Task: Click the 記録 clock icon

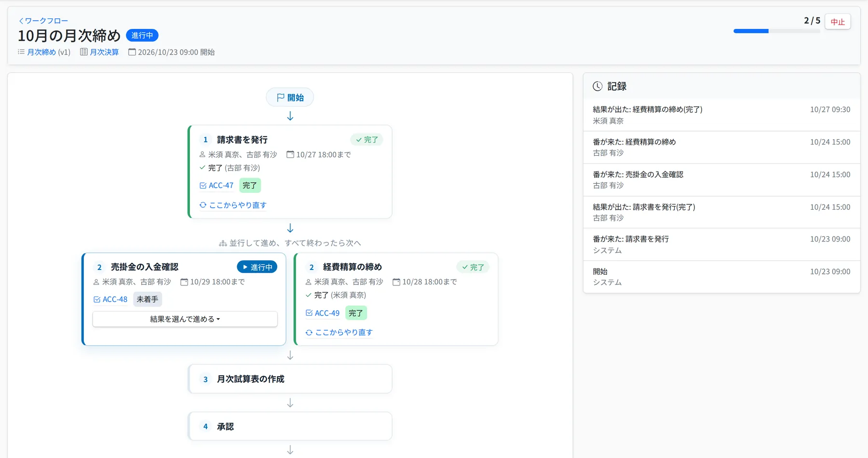Action: pos(597,86)
